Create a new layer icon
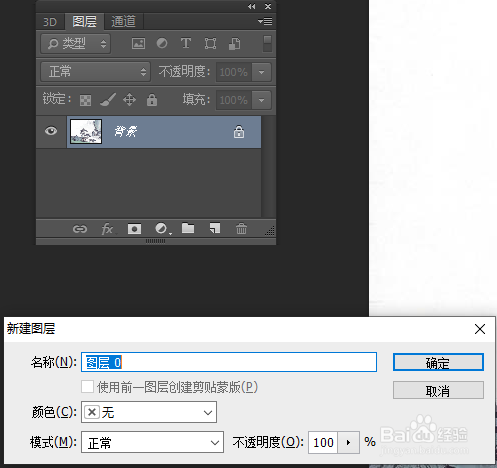Screen dimensions: 497x468 click(x=215, y=228)
